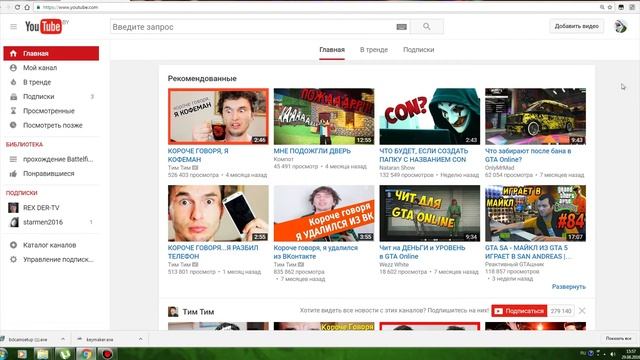Open starmen2016 channel avatar
Viewport: 640px width, 360px height.
point(13,222)
